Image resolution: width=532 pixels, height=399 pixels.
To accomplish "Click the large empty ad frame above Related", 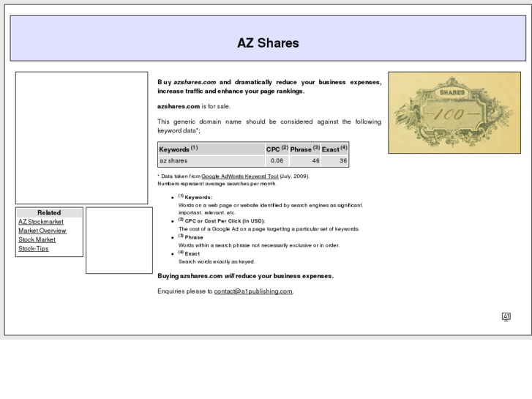I will tap(81, 138).
